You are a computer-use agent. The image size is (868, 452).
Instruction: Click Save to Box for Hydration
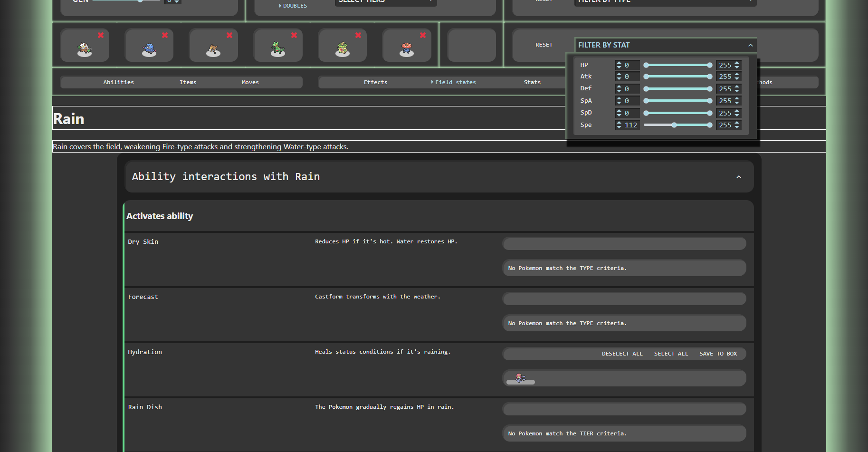coord(718,354)
